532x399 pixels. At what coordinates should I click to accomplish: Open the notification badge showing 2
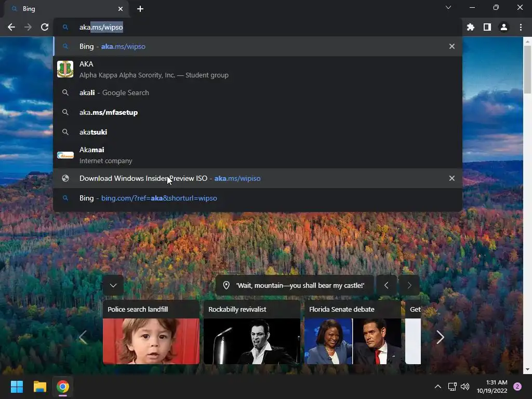[517, 387]
